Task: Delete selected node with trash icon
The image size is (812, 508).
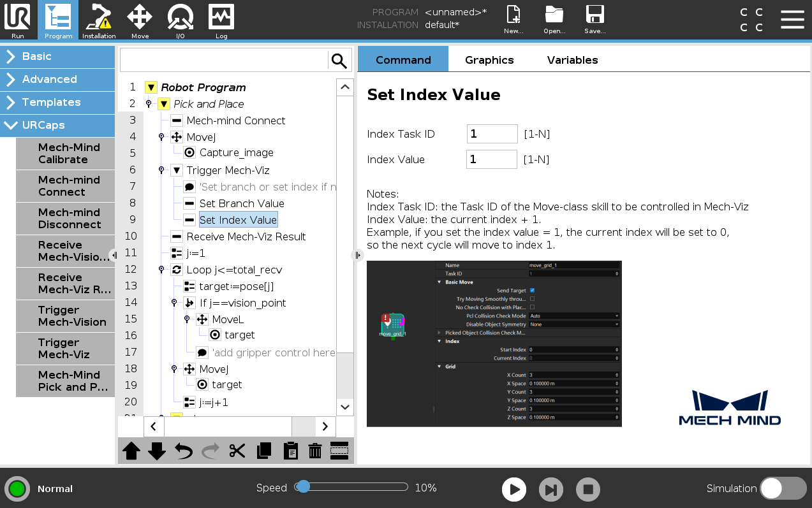Action: (314, 451)
